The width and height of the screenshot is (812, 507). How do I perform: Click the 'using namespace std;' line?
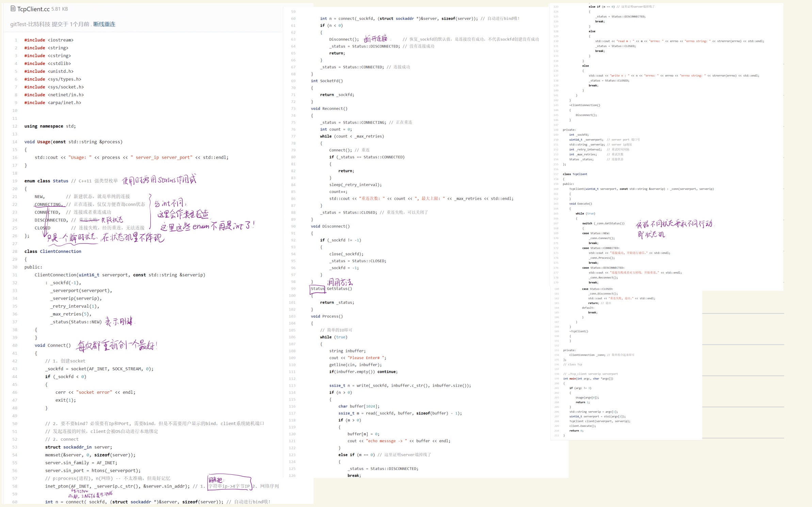[x=50, y=126]
